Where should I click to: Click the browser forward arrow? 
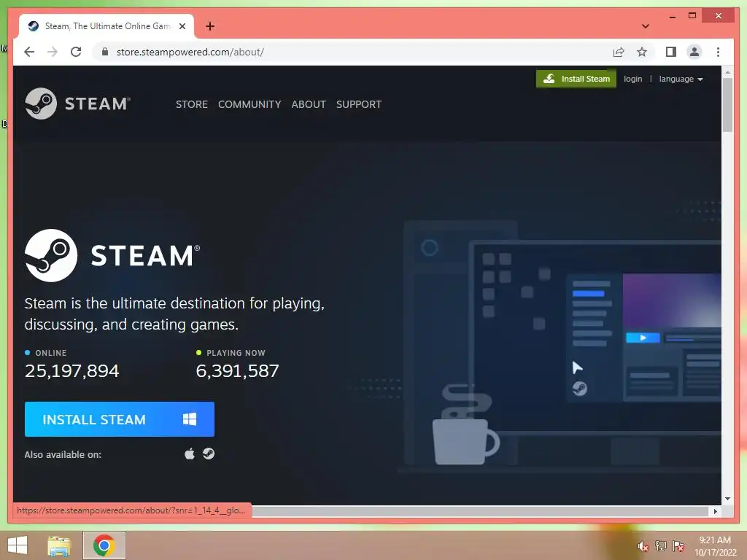[53, 52]
